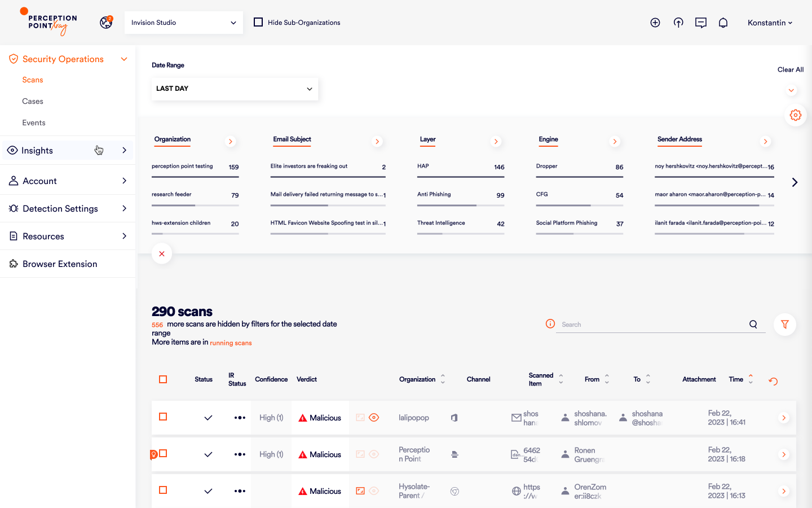812x508 pixels.
Task: Click the search magnifier icon
Action: (x=753, y=325)
